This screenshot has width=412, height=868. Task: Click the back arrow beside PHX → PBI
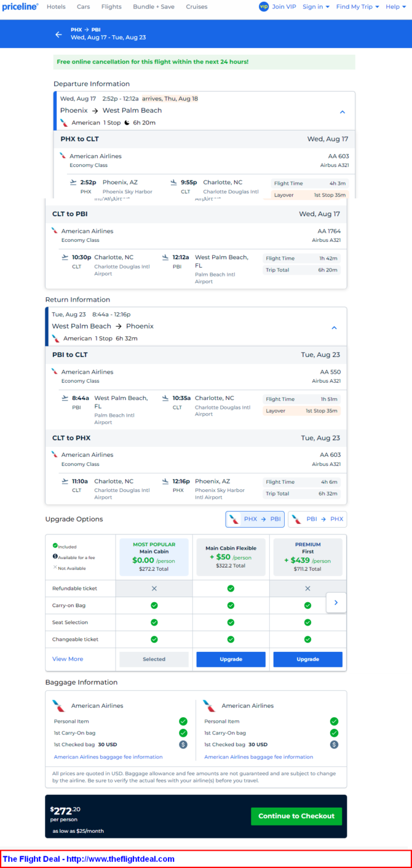click(58, 34)
